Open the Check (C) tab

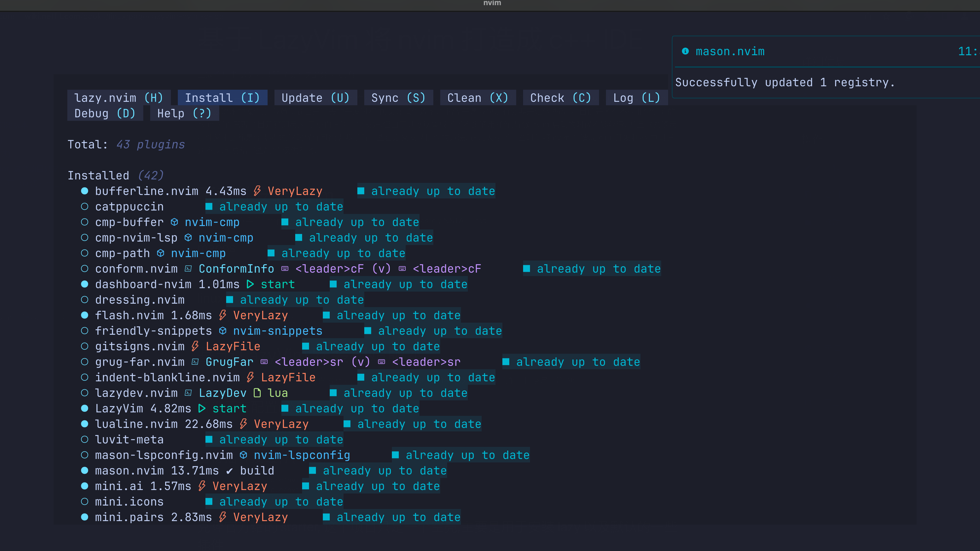point(561,98)
